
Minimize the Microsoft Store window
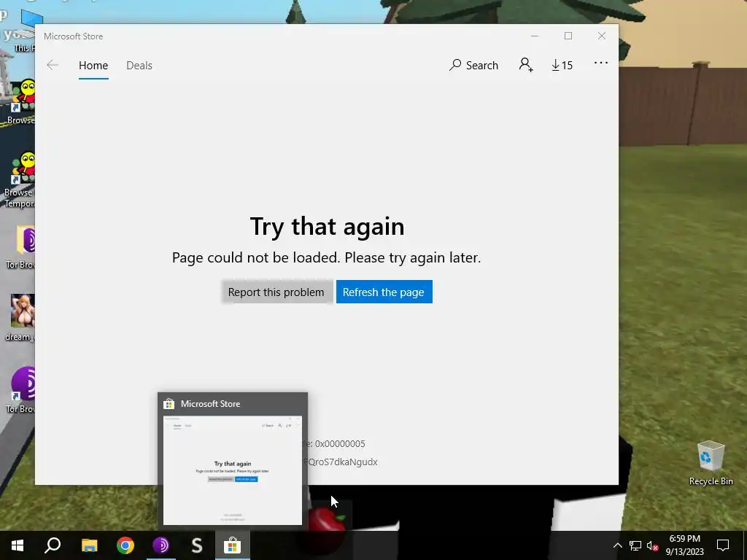[x=535, y=36]
